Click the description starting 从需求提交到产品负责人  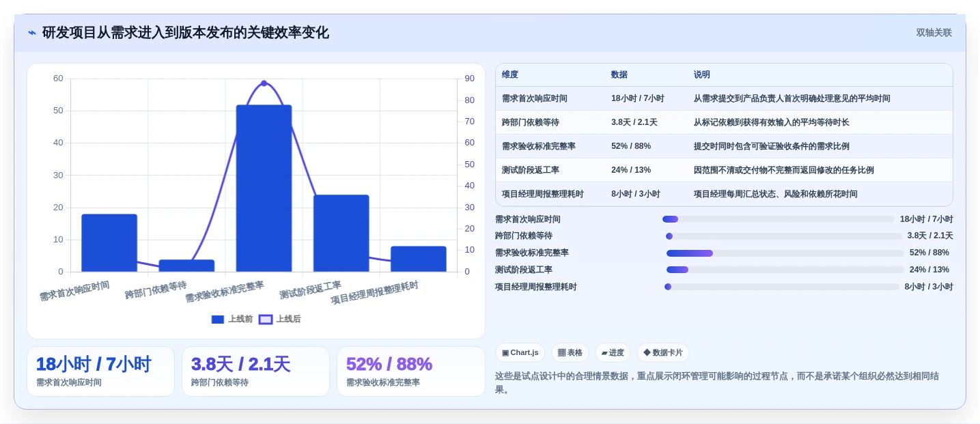792,99
